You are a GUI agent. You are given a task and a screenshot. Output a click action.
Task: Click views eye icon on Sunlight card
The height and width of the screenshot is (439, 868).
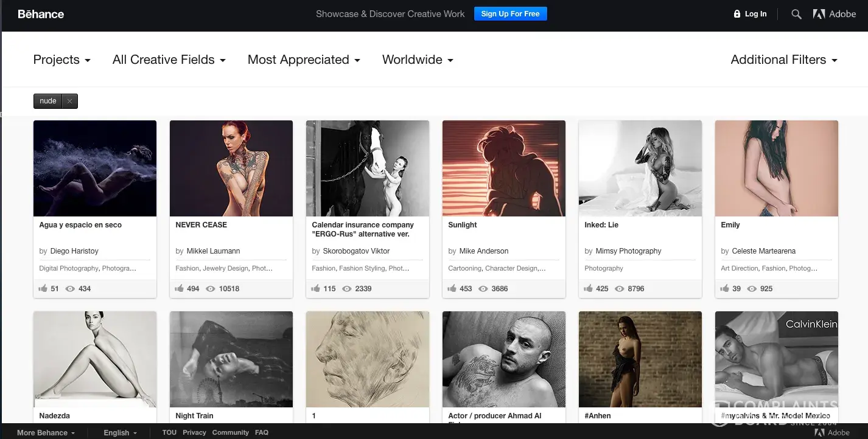pyautogui.click(x=483, y=289)
